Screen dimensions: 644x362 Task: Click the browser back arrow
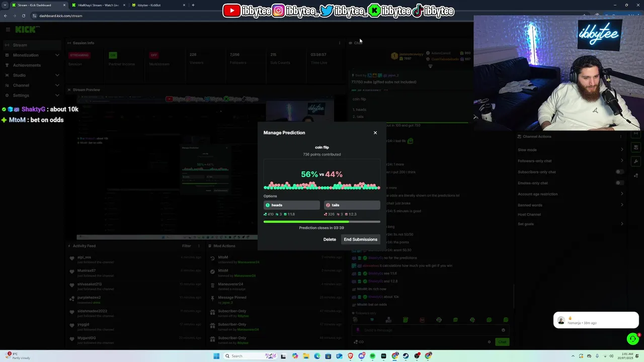(x=6, y=16)
